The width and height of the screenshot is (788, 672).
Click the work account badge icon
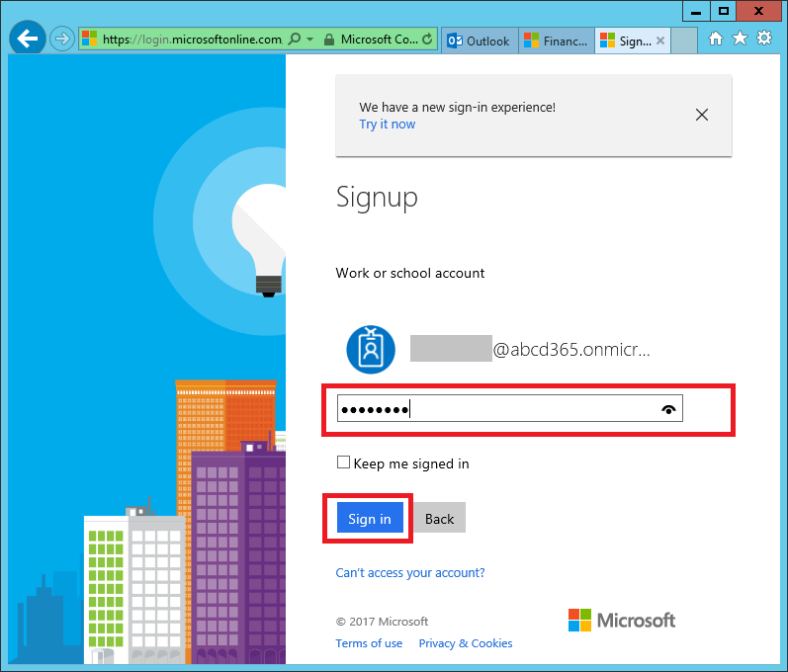pos(371,349)
